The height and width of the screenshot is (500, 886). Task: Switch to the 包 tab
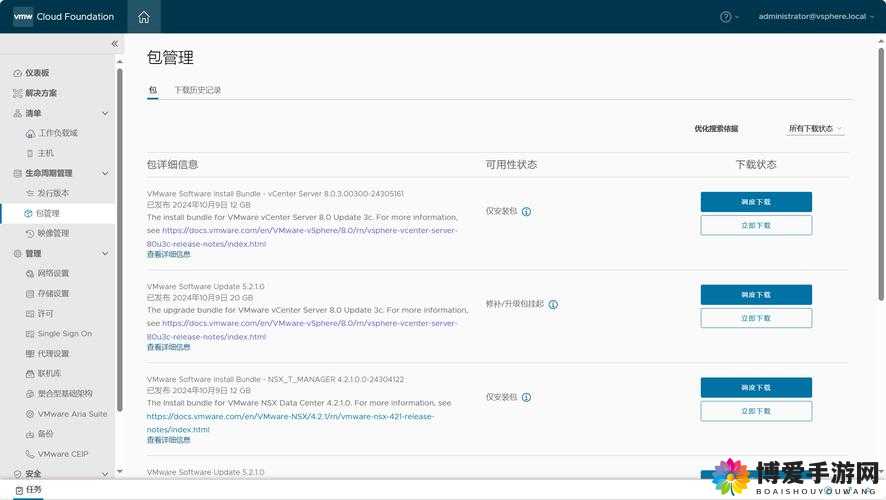coord(153,90)
